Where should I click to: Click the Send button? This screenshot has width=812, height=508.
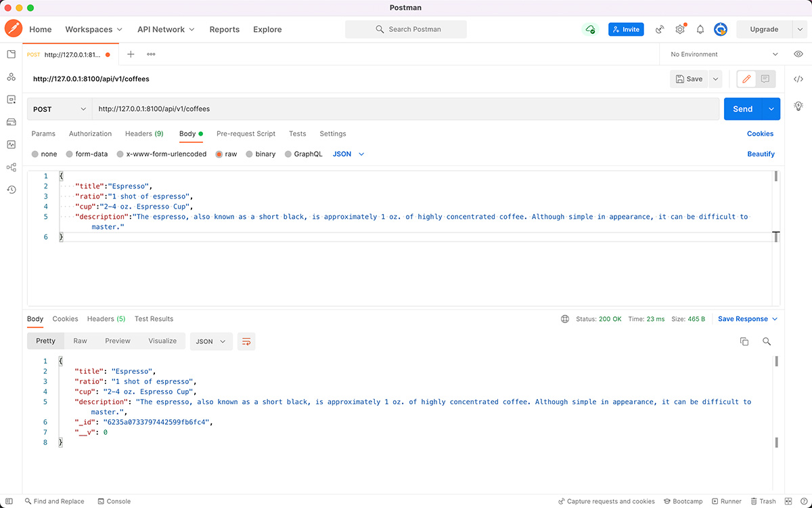743,109
